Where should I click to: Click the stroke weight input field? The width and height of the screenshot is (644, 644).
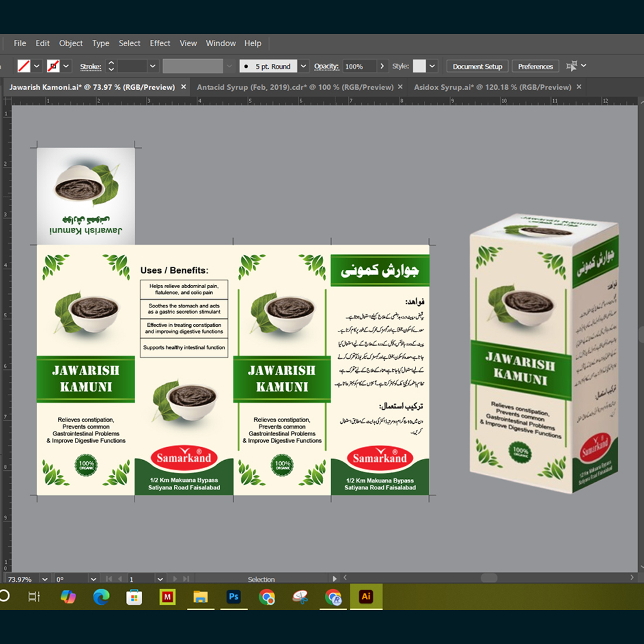(132, 66)
